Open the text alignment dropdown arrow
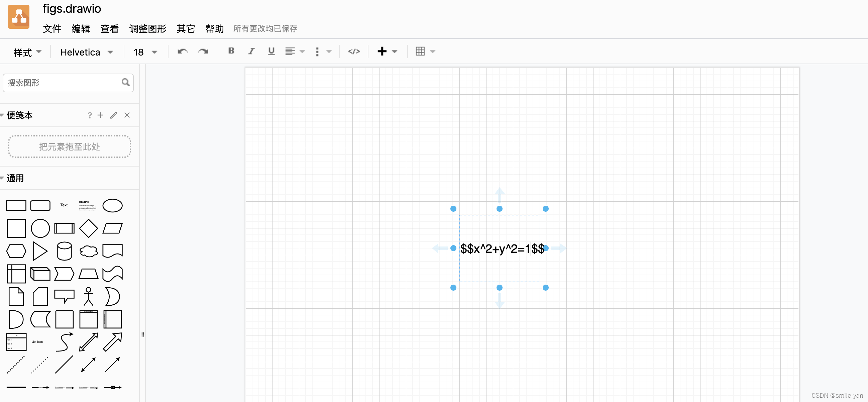 302,52
